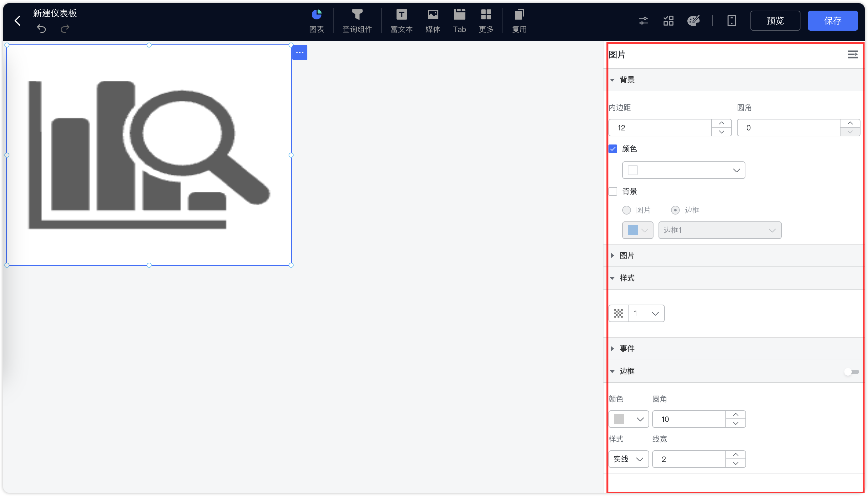This screenshot has height=496, width=868.
Task: Insert a chart using the 图表 icon
Action: 316,20
